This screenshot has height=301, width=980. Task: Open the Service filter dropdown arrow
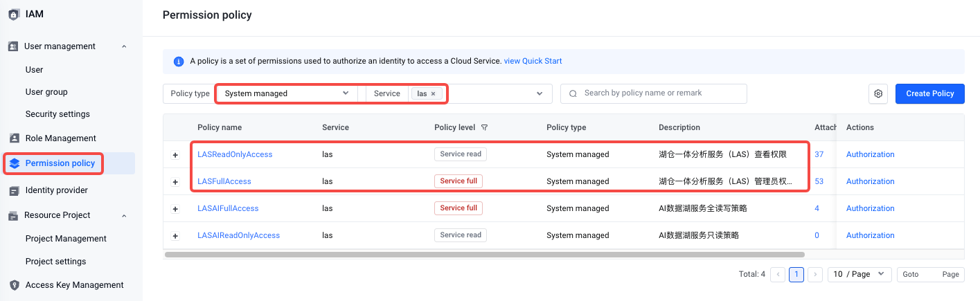pos(540,93)
